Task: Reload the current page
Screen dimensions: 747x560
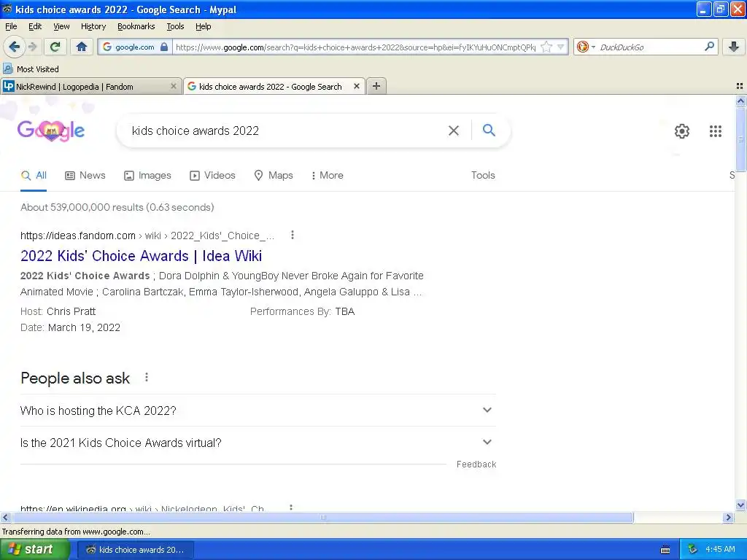Action: (55, 47)
